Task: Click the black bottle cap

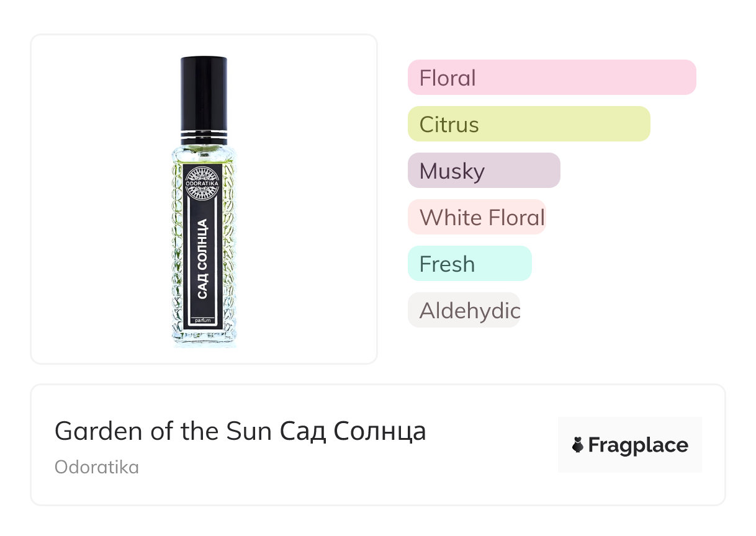Action: (204, 93)
